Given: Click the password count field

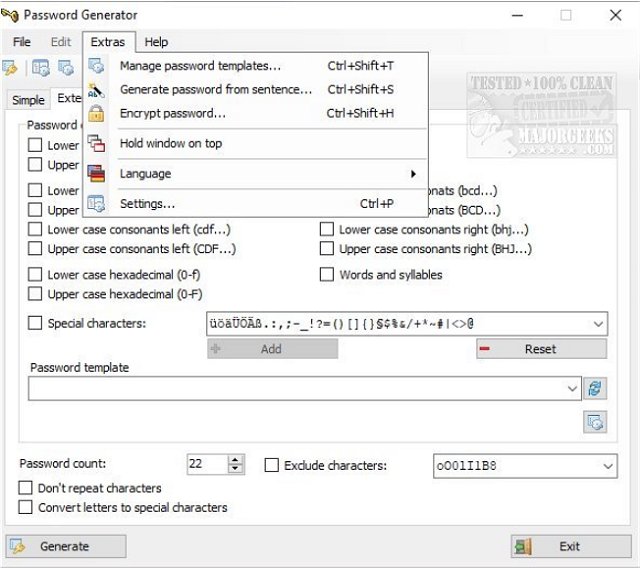Looking at the screenshot, I should 207,464.
